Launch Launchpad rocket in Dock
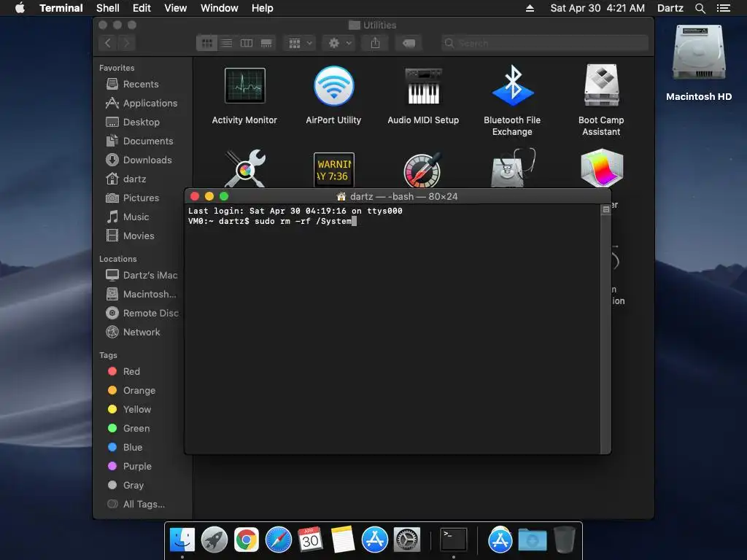Viewport: 747px width, 560px height. click(214, 540)
